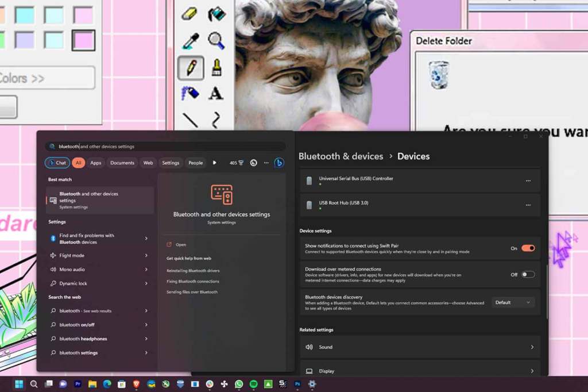
Task: Open Teams chat icon on the taskbar
Action: (63, 384)
